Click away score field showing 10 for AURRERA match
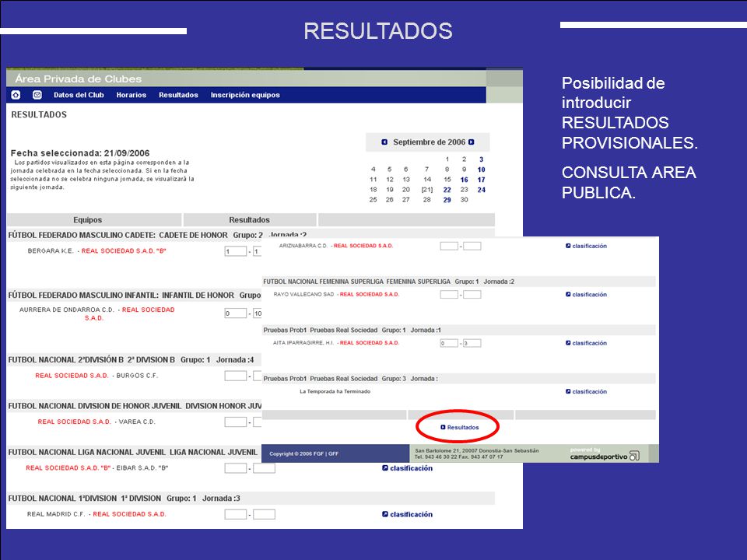 [258, 313]
